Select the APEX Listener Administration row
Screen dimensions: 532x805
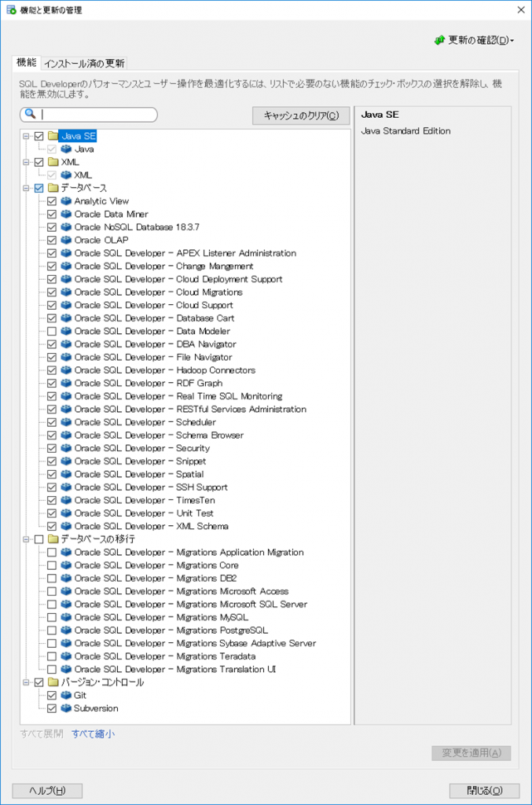[x=185, y=253]
